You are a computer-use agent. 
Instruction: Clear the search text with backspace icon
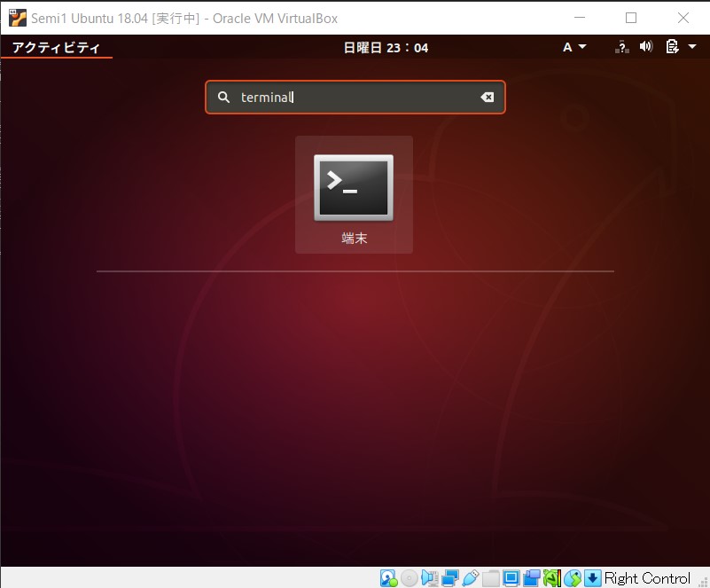tap(488, 97)
